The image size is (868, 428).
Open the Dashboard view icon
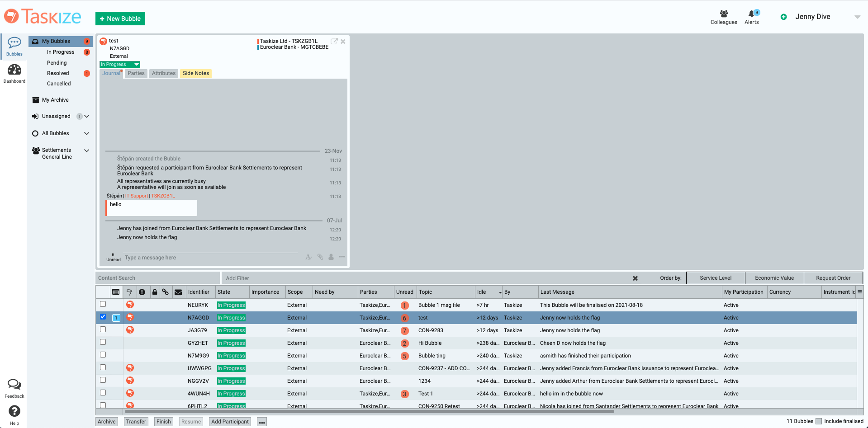tap(14, 70)
